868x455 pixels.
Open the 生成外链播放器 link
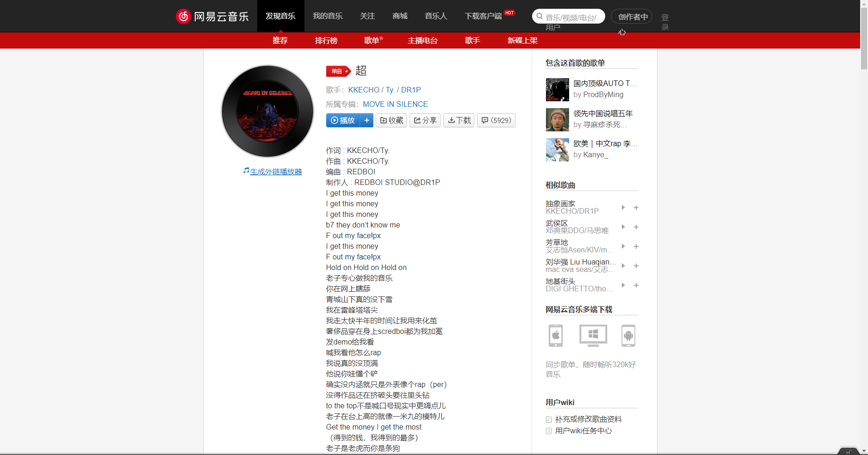(x=276, y=171)
